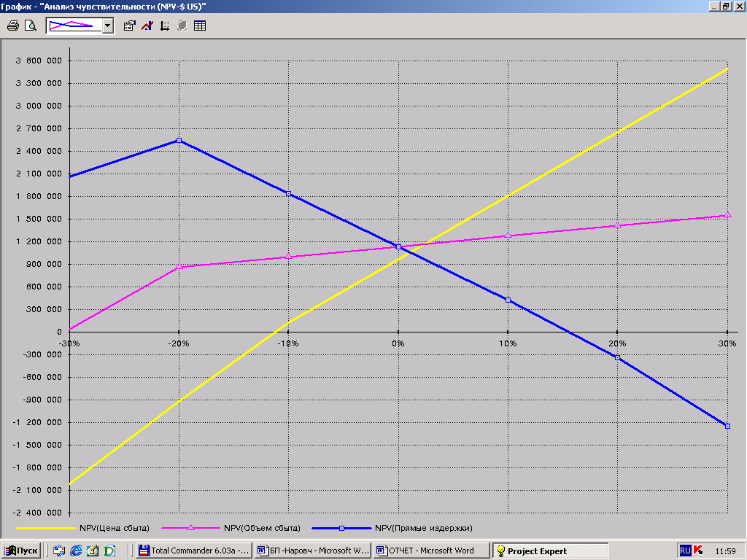Show the data table view icon
Screen dimensions: 747x560
click(x=200, y=26)
